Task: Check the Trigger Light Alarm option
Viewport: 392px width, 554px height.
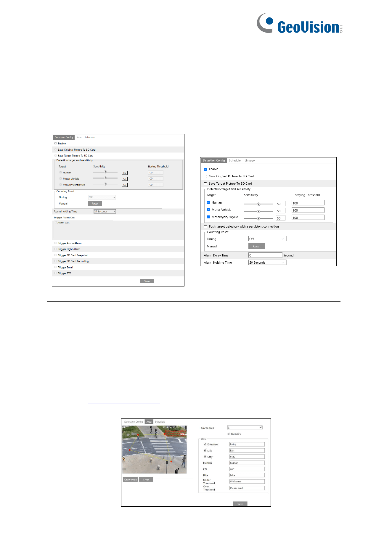Action: click(x=55, y=249)
